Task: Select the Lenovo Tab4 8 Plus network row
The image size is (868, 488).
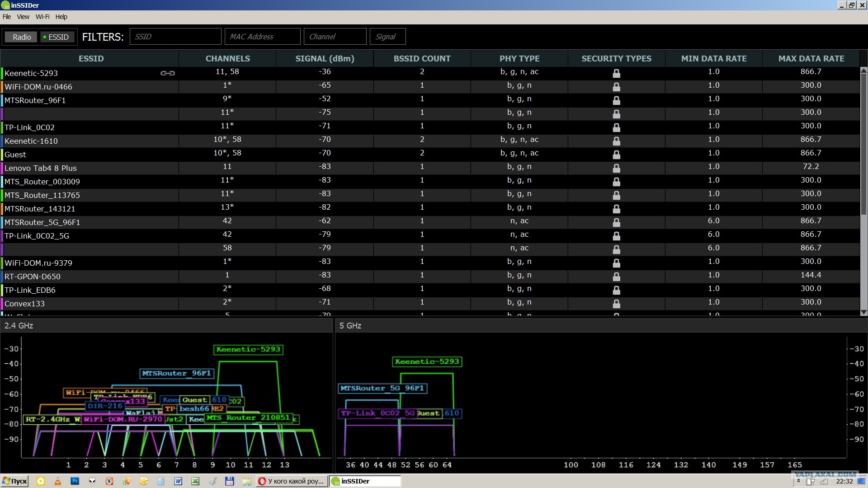Action: 430,168
